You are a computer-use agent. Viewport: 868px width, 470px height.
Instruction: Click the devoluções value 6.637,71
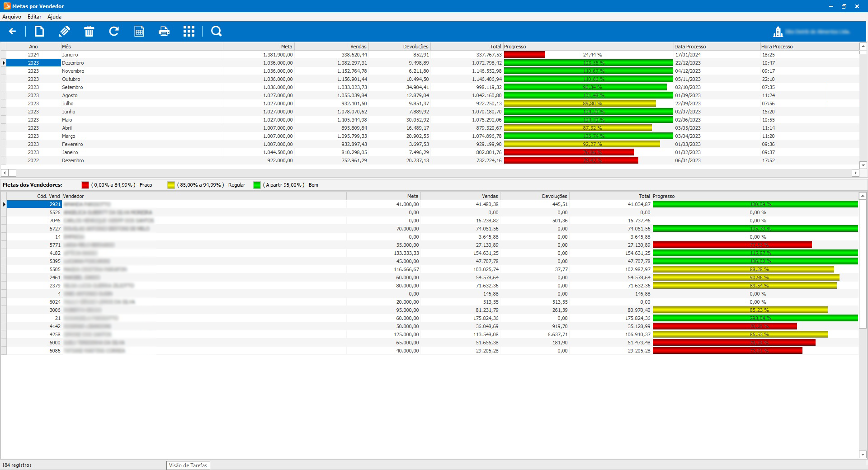point(557,334)
